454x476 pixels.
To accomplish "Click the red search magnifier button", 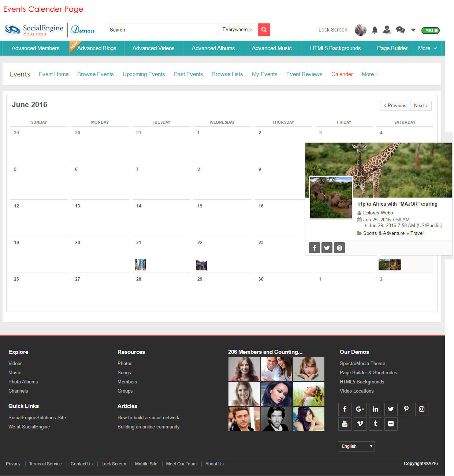I will (264, 30).
